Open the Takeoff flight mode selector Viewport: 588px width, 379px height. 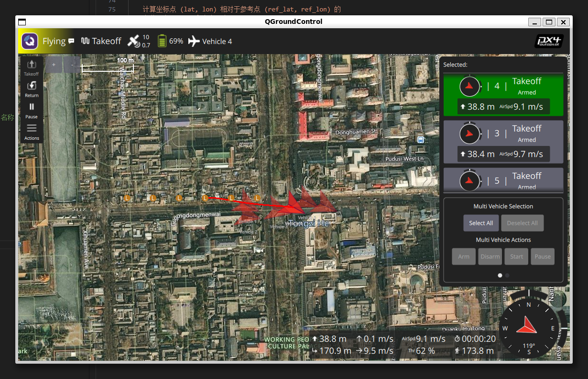coord(107,41)
